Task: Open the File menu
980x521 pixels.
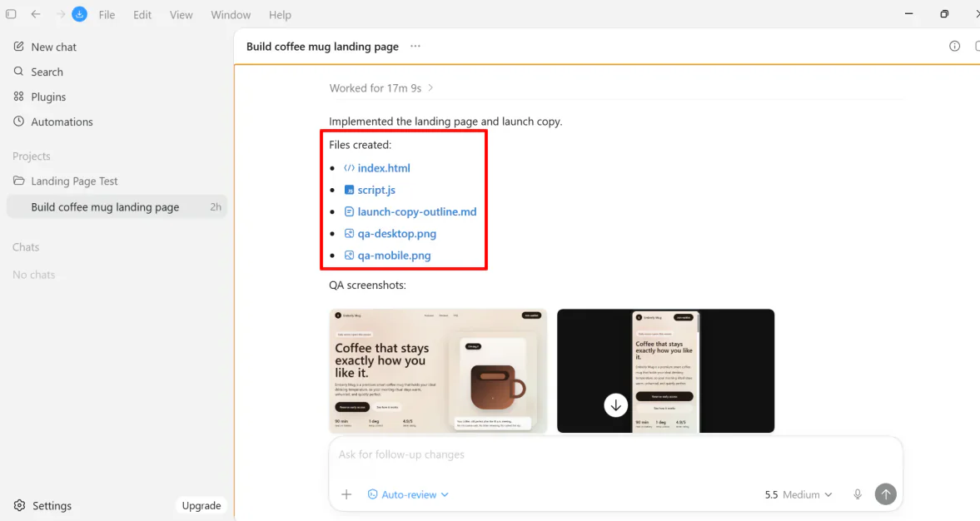Action: (x=107, y=14)
